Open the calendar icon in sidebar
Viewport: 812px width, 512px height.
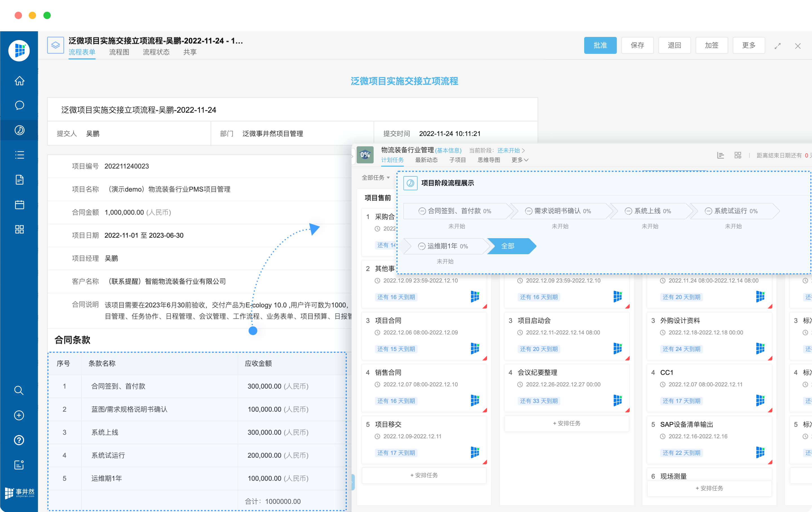(x=19, y=205)
